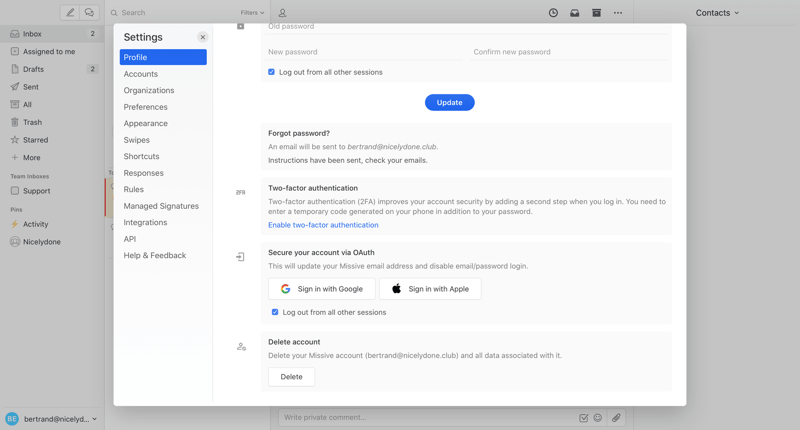Click the paperclip attachment icon

(616, 418)
